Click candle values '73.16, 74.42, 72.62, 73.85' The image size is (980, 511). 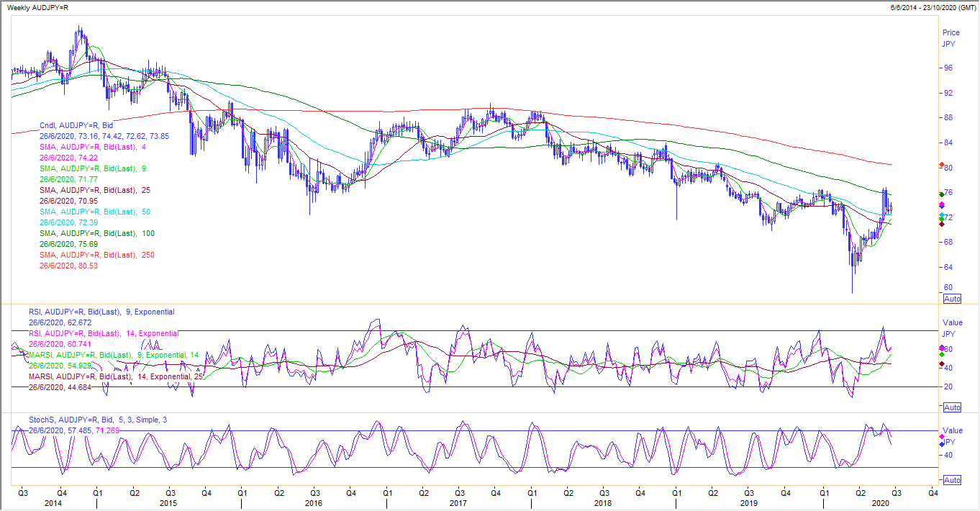click(x=123, y=136)
